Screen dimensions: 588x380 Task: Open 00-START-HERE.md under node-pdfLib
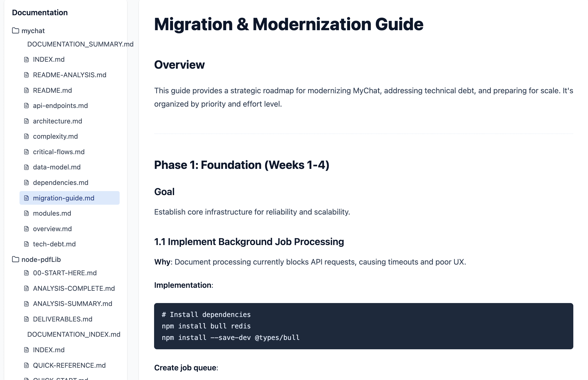point(69,273)
